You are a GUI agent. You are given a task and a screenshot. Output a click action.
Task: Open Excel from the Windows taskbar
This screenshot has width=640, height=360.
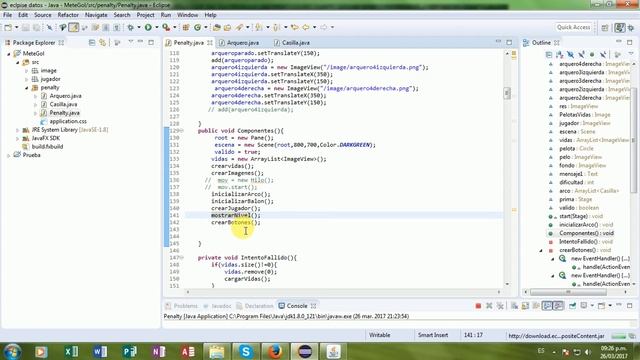click(71, 351)
